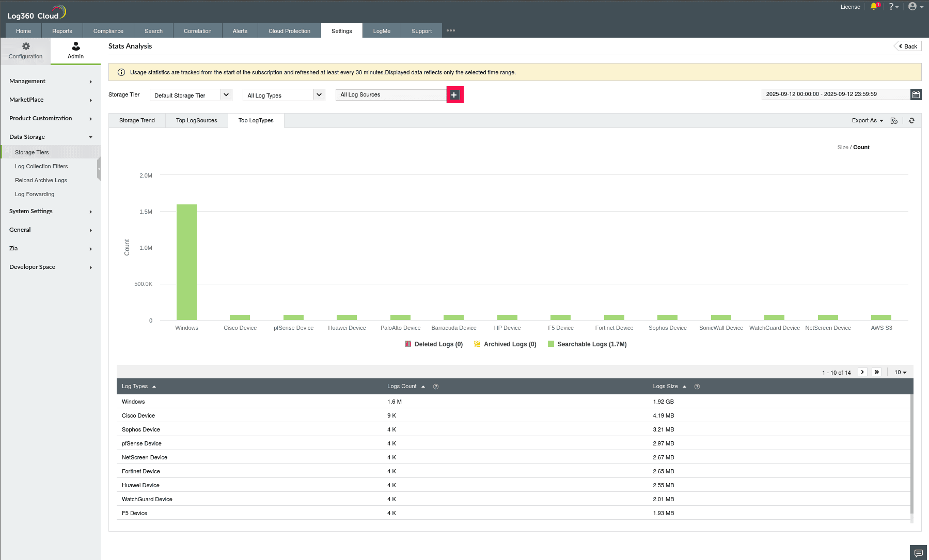Screen dimensions: 929x560
Task: Open the date range calendar icon
Action: [916, 94]
